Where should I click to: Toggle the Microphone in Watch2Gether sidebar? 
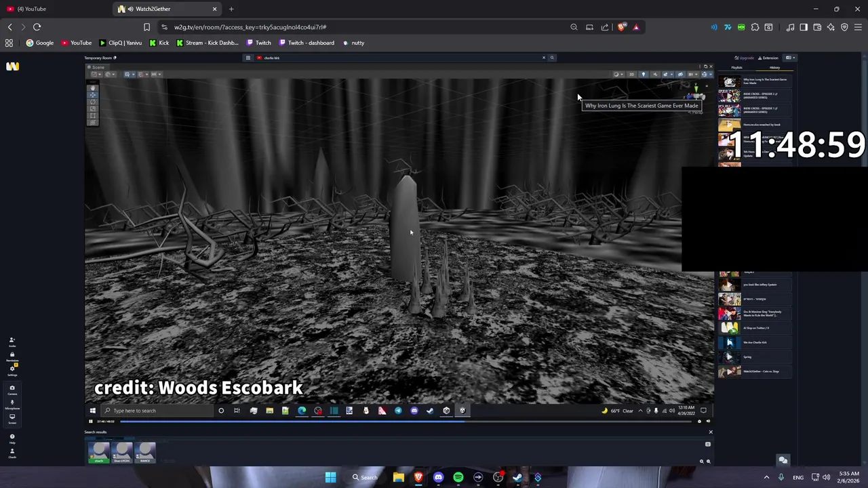tap(12, 404)
